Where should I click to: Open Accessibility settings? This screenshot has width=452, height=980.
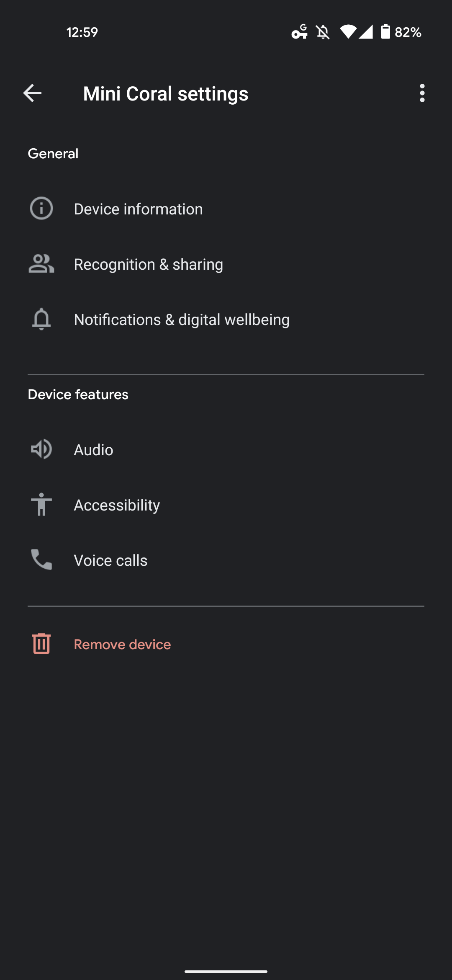click(x=117, y=505)
